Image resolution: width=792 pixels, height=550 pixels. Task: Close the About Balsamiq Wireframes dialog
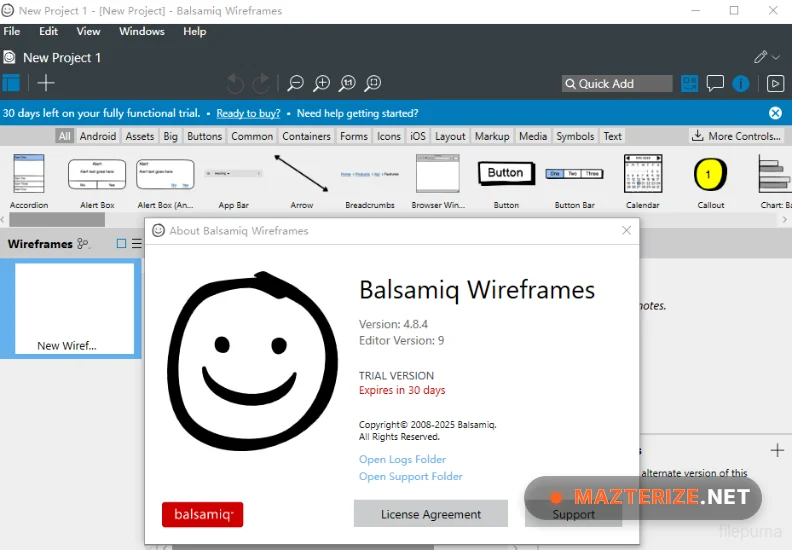[626, 230]
